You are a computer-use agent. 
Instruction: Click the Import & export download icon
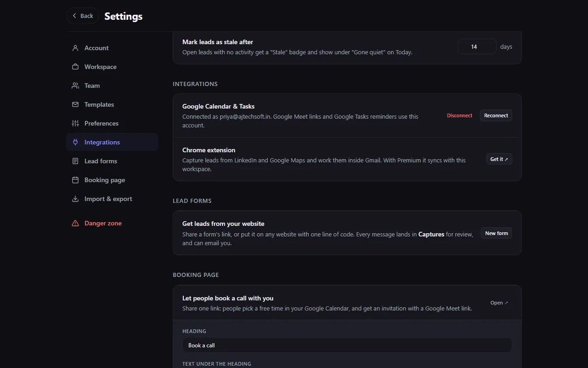click(x=75, y=199)
